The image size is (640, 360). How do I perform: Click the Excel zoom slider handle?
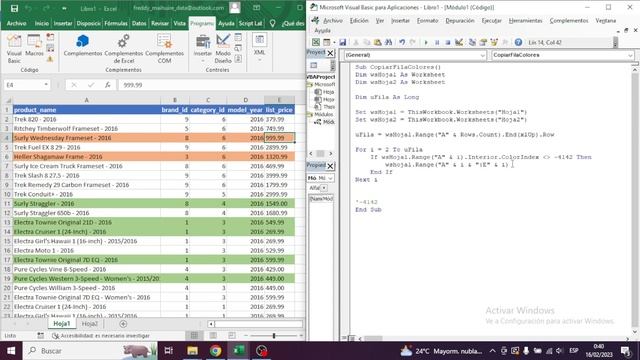273,336
